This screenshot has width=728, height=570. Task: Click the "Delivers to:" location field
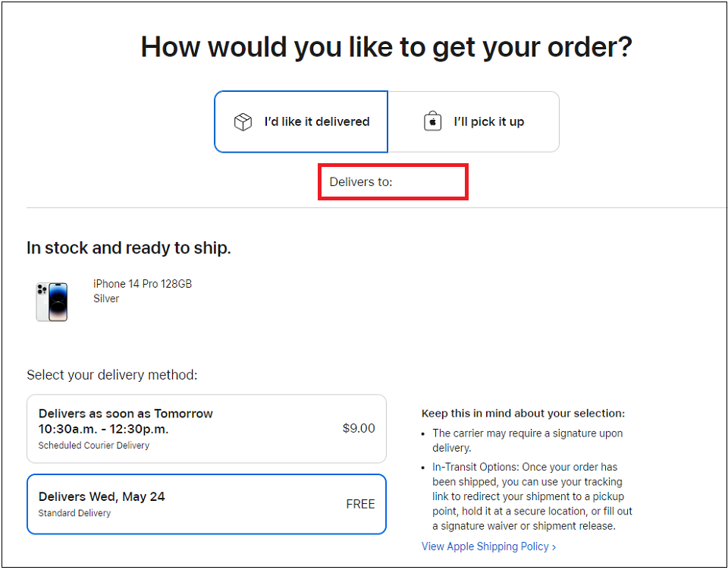[x=392, y=182]
